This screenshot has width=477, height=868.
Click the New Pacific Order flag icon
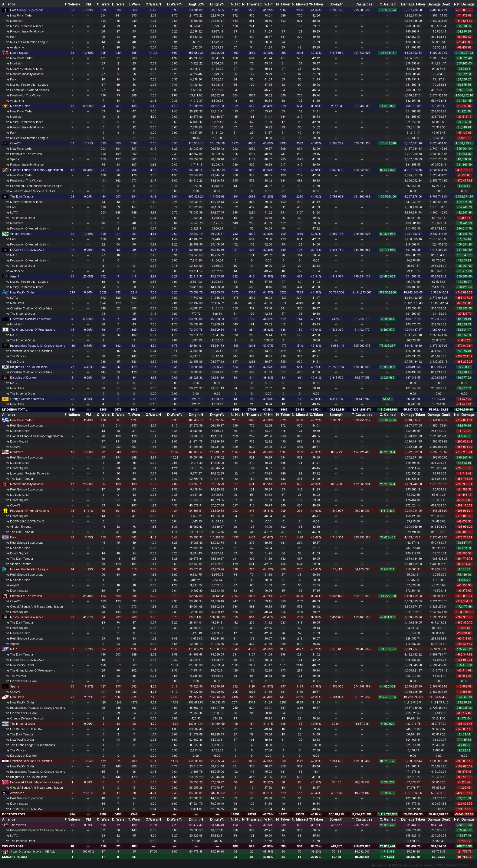(5, 292)
